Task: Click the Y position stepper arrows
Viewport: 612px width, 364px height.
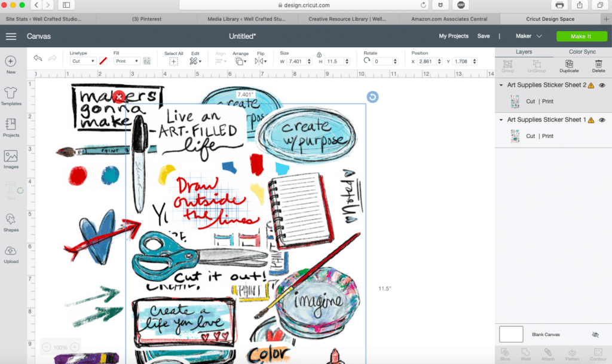Action: tap(475, 61)
